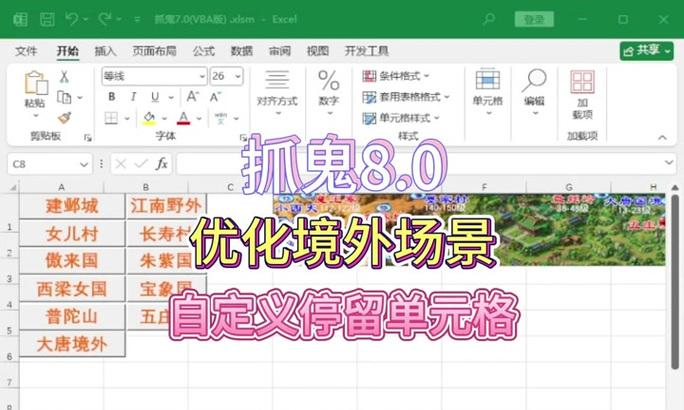
Task: Click the 登录 sign-in button
Action: click(534, 19)
